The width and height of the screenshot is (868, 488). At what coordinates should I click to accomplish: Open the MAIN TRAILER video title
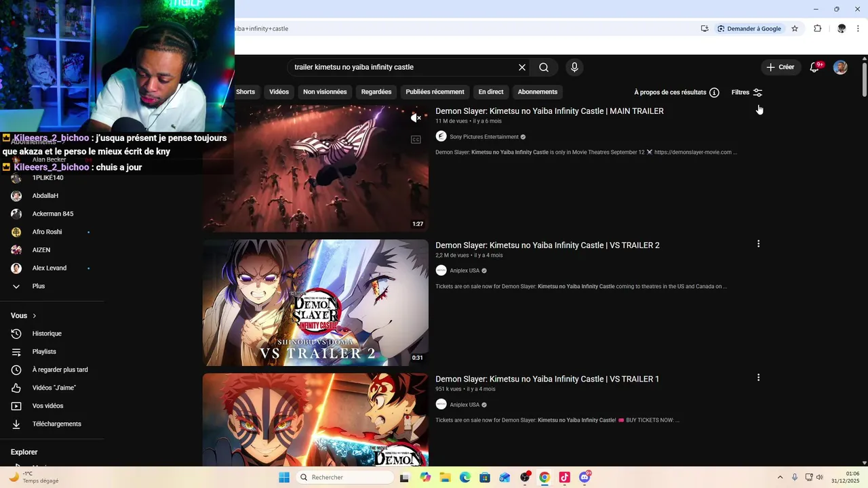(549, 111)
